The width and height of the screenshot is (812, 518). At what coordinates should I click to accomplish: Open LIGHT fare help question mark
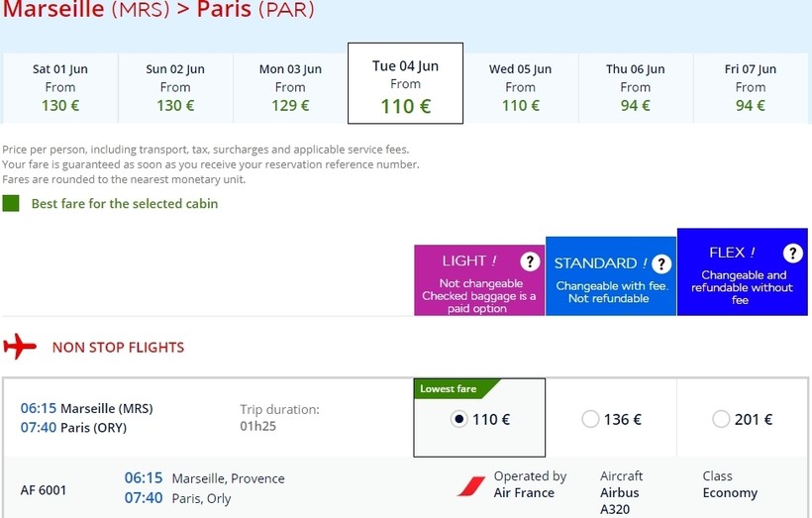pos(531,261)
